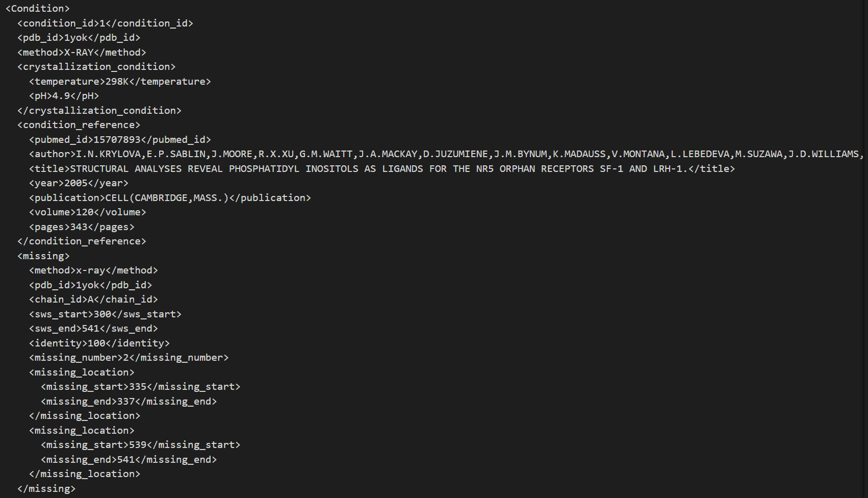Viewport: 868px width, 498px height.
Task: Click the condition_reference opening tag
Action: [79, 125]
